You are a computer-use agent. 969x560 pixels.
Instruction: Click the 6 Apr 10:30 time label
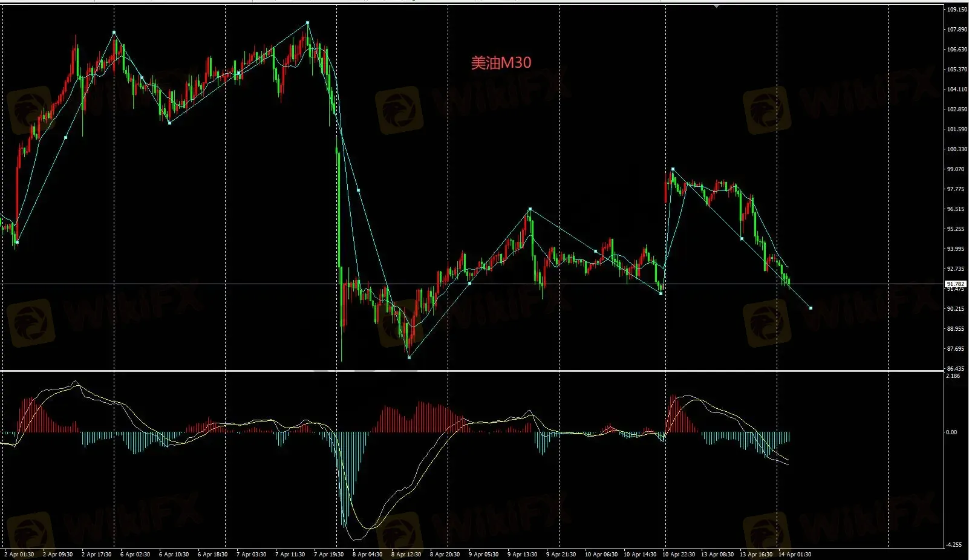[x=174, y=555]
